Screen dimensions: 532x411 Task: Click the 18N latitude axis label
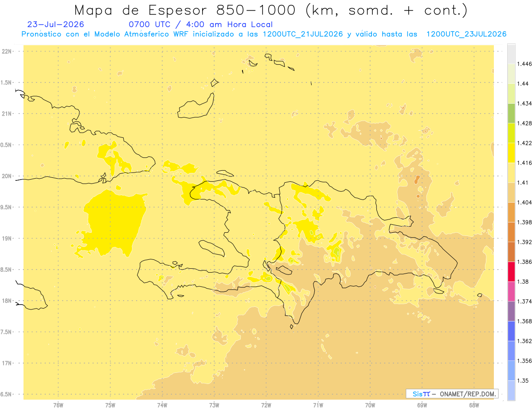(8, 301)
